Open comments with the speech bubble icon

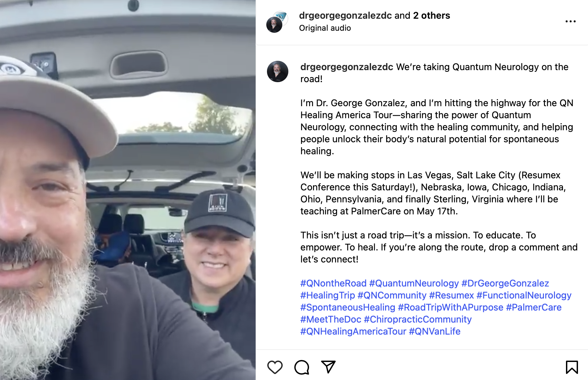tap(302, 367)
